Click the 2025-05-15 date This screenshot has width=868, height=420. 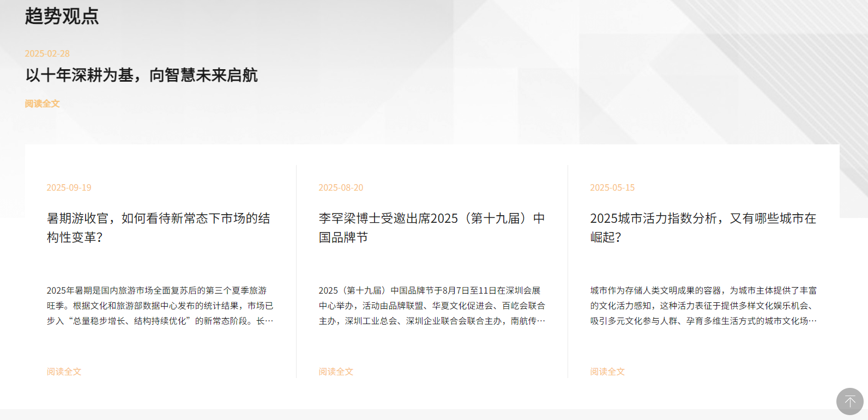(x=612, y=187)
